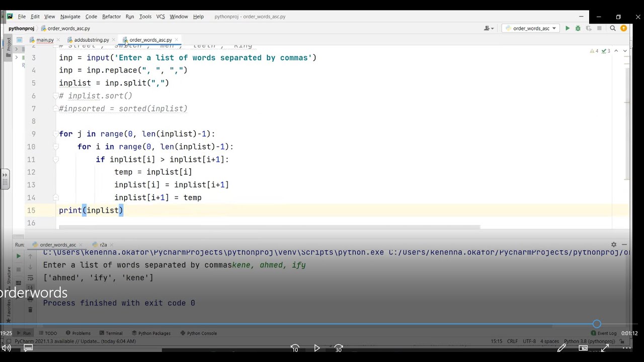The height and width of the screenshot is (362, 644).
Task: Open the Python Packages tool window
Action: [151, 333]
